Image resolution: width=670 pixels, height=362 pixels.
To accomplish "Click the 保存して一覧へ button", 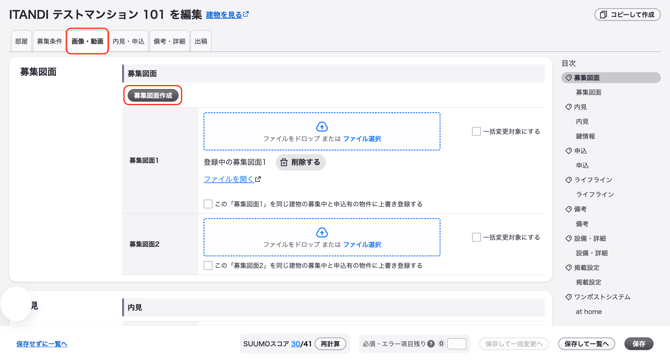I will tap(586, 344).
